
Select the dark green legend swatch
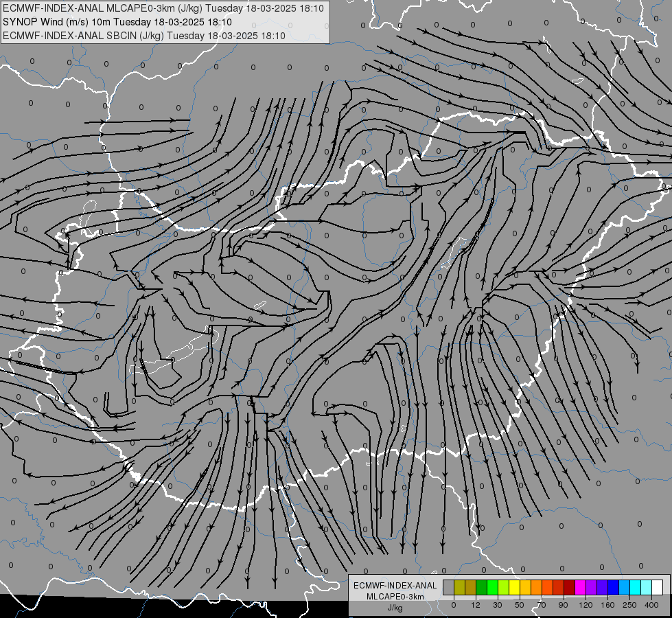[x=482, y=587]
